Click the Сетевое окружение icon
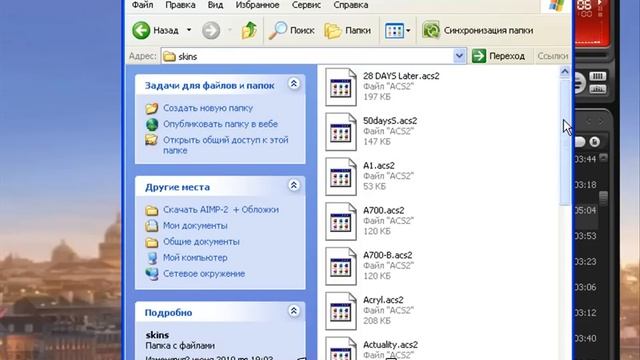Image resolution: width=640 pixels, height=360 pixels. coord(152,273)
